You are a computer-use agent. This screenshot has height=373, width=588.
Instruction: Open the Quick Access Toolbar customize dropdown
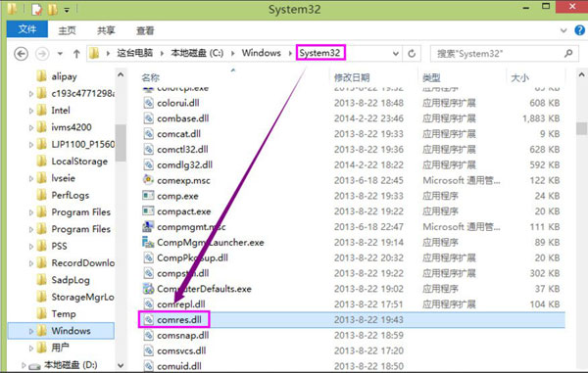67,10
